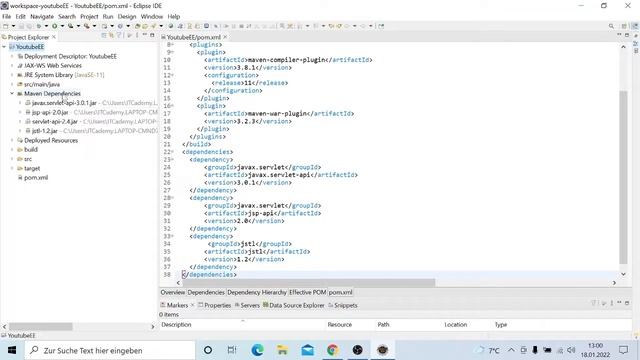The width and height of the screenshot is (640, 360).
Task: Click the New file toolbar icon
Action: [x=5, y=26]
